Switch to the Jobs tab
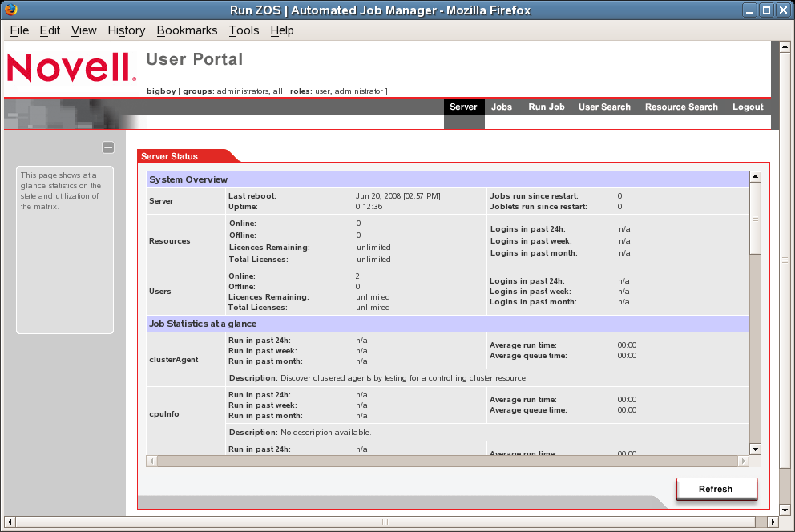Viewport: 795px width, 532px height. coord(502,107)
